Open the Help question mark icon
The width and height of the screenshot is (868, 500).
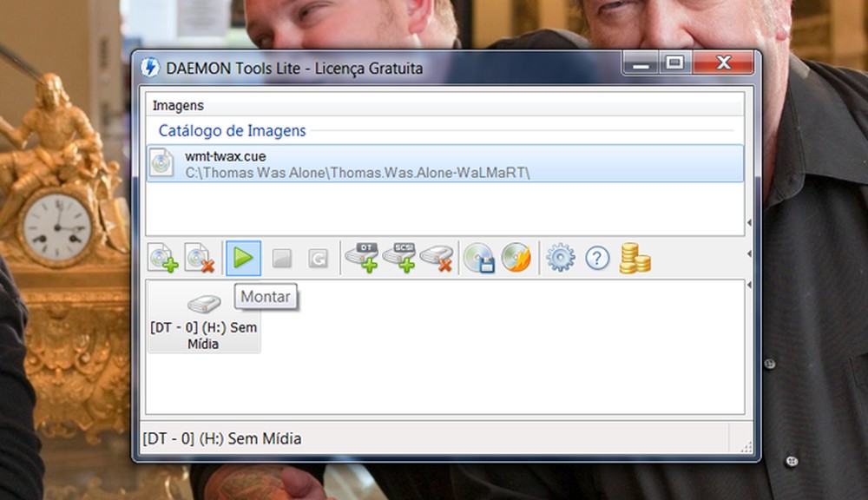597,258
